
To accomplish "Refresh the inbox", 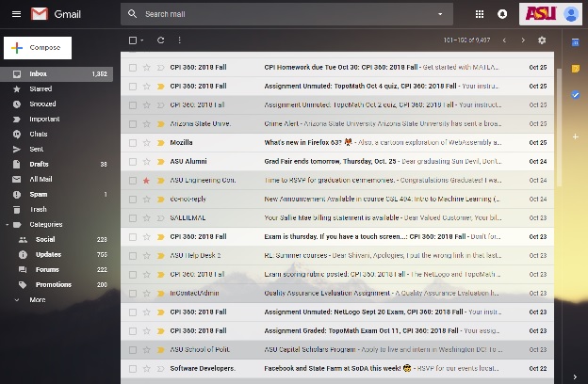I will 160,40.
